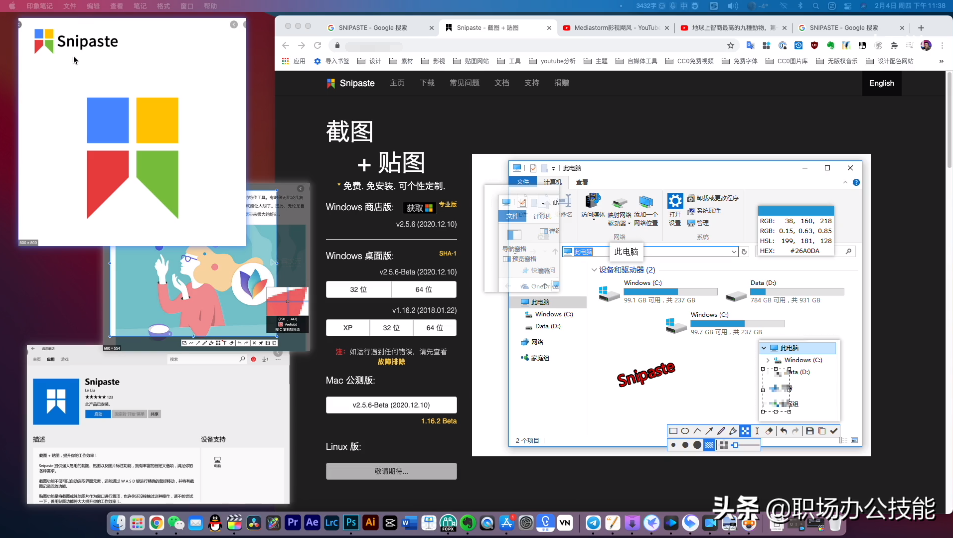This screenshot has width=953, height=538.
Task: Open the translate extension icon in Chrome toolbar
Action: 751,46
